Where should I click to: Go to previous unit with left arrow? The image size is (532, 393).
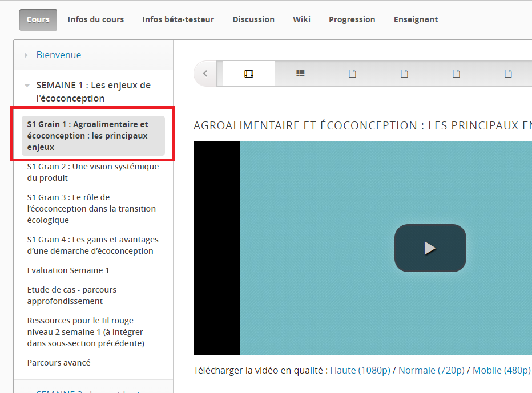click(x=205, y=74)
